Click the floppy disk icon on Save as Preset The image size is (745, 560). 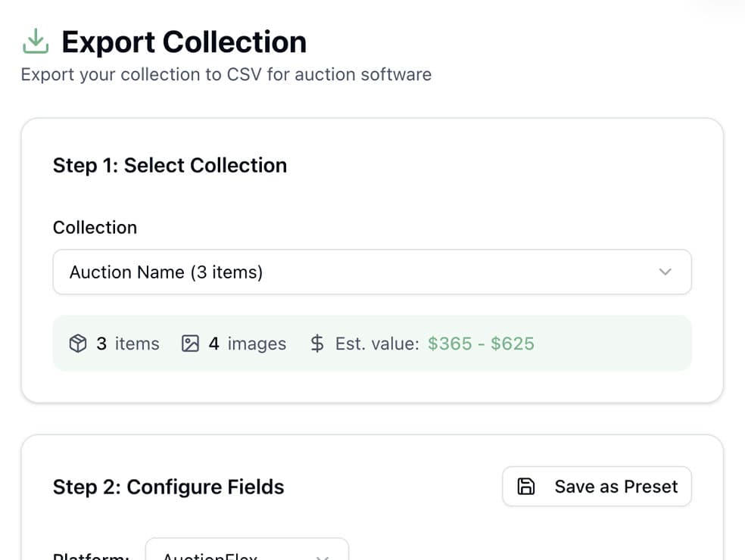(x=526, y=487)
